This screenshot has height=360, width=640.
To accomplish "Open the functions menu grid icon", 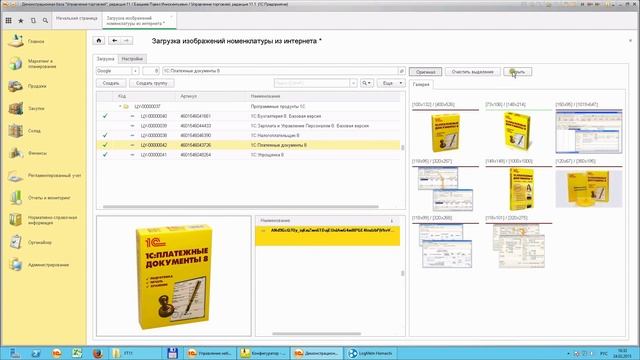I will pos(8,20).
